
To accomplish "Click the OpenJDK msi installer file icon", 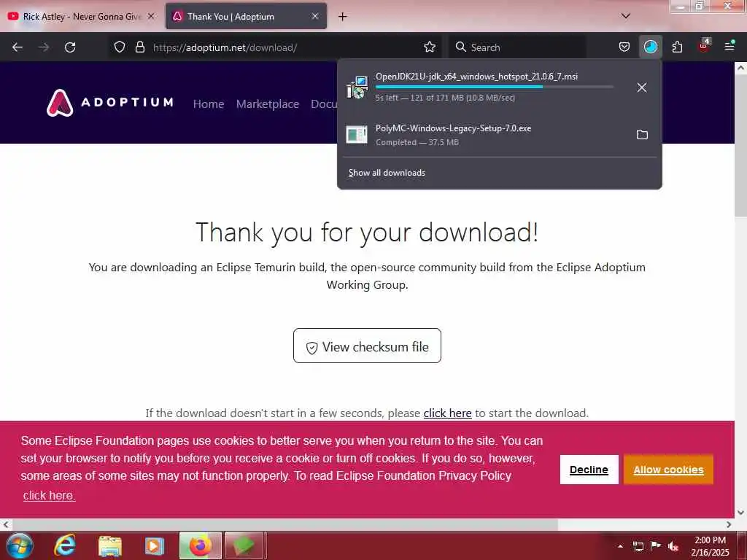I will (x=357, y=87).
